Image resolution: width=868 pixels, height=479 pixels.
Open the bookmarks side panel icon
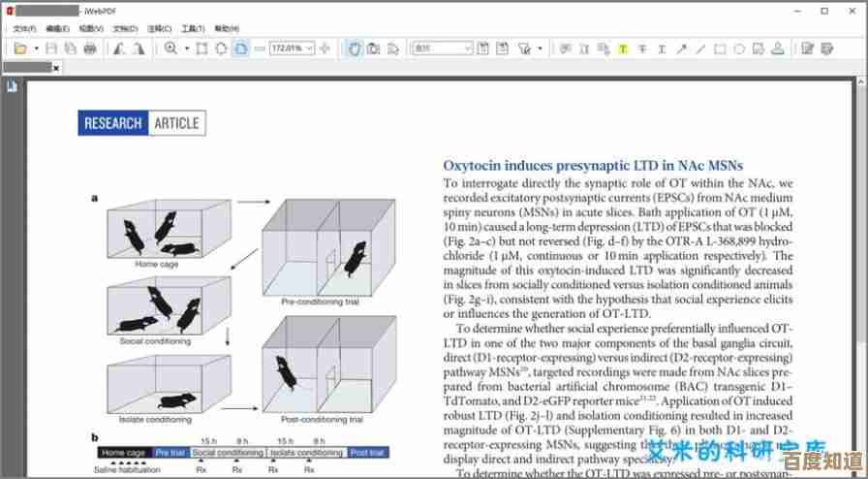12,86
